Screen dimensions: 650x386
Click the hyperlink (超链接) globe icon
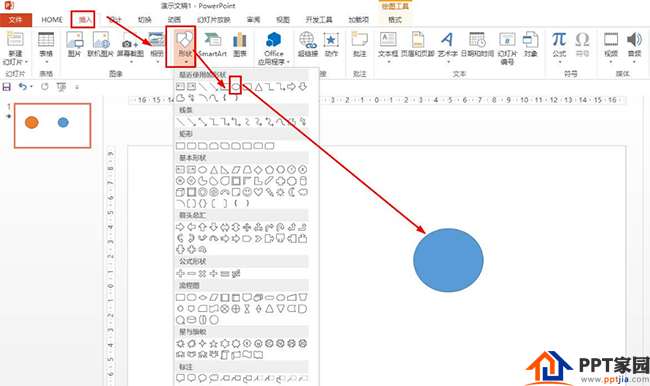click(x=308, y=40)
